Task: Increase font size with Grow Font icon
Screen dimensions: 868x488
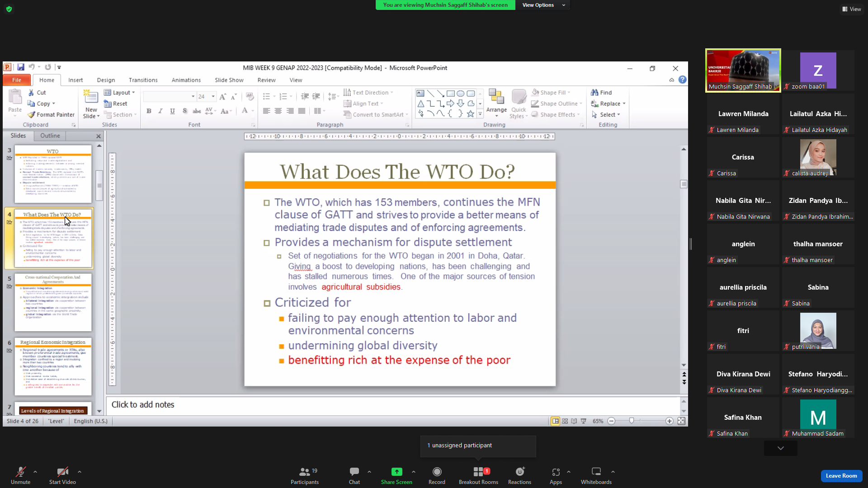Action: point(222,97)
